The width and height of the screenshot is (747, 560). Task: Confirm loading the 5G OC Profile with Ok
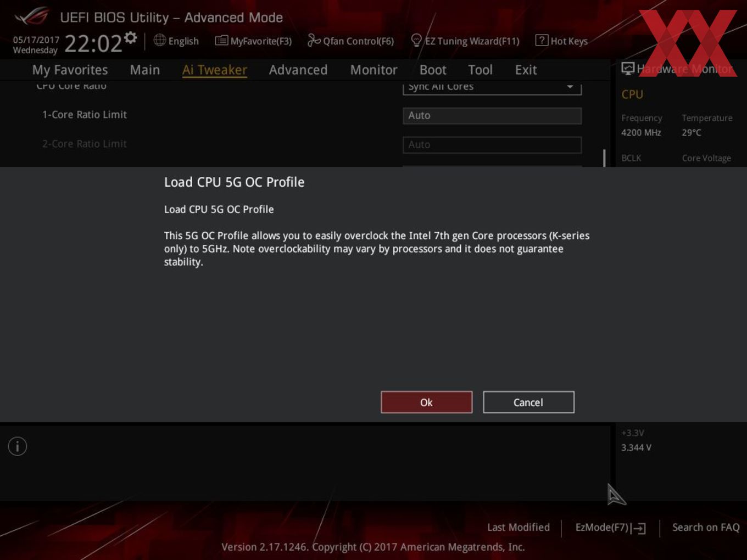click(426, 402)
